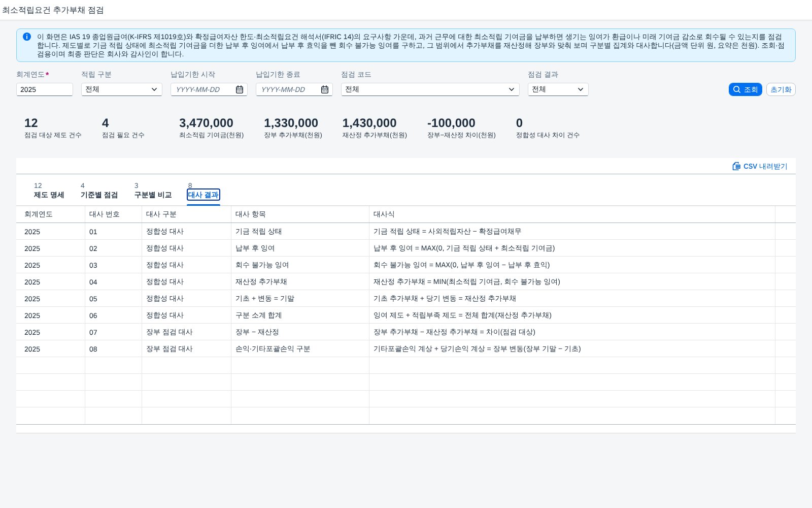Click the 최소적립요건 추가부채 점검 page title
Screen dimensions: 812x508
(53, 10)
